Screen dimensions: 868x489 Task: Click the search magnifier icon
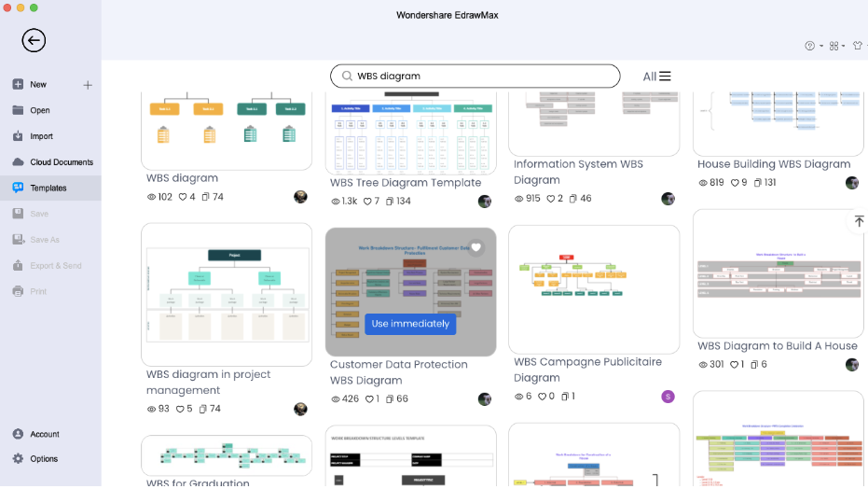click(347, 76)
